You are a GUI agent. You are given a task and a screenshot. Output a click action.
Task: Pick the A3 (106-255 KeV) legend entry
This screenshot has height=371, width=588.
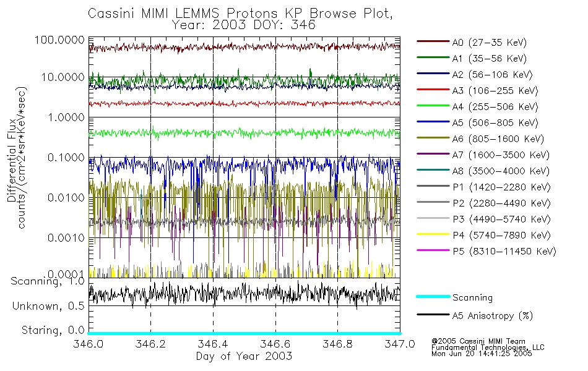click(x=477, y=91)
